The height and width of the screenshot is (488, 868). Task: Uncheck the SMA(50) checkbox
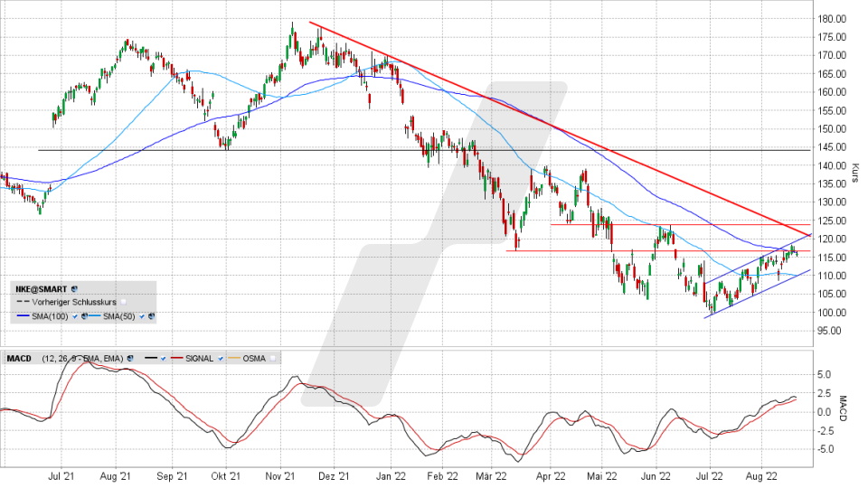(142, 316)
